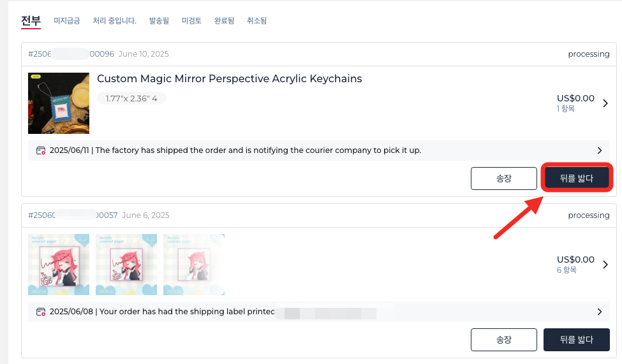The width and height of the screenshot is (622, 364).
Task: Open the 6-item order via price chevron
Action: pos(605,265)
